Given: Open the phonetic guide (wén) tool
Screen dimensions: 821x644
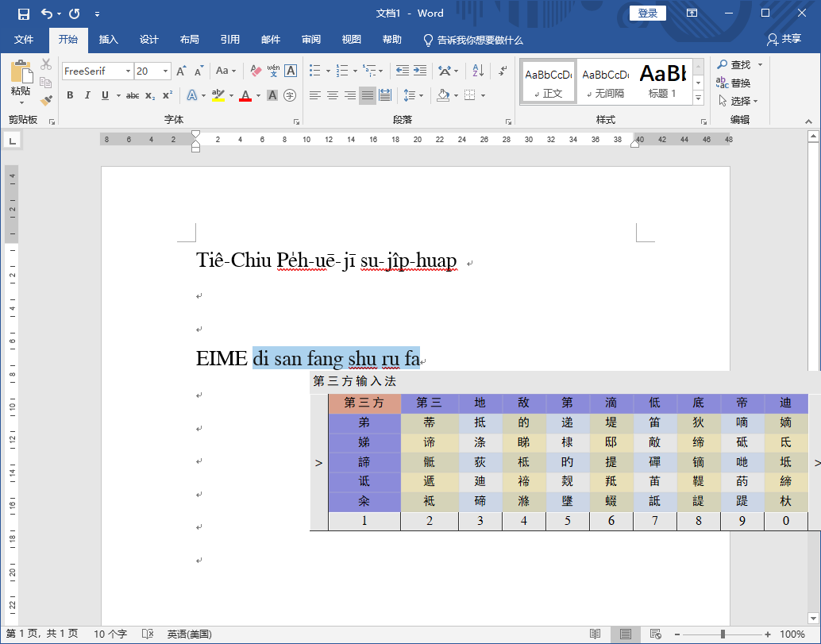Looking at the screenshot, I should (273, 71).
